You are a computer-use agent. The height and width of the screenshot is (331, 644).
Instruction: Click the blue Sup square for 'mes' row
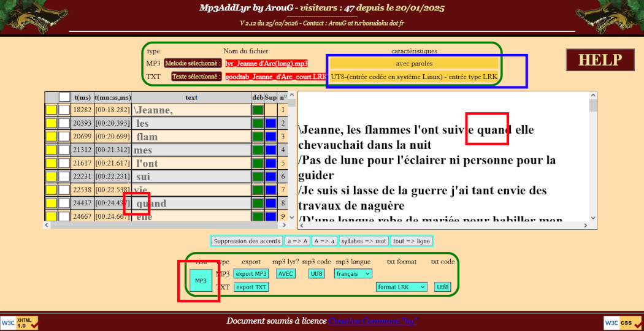[x=270, y=150]
